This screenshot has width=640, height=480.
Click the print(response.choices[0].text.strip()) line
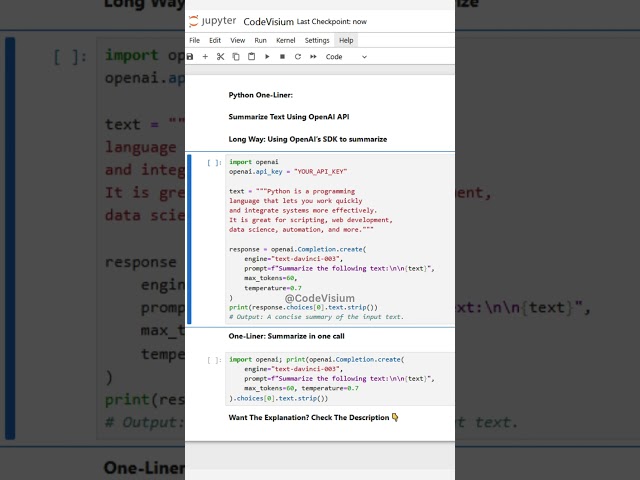tap(303, 307)
